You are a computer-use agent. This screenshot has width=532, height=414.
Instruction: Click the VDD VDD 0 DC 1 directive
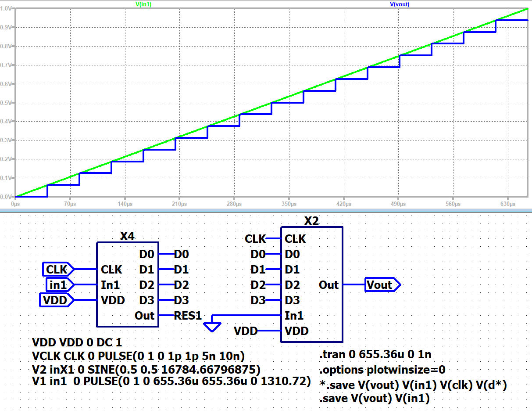click(x=79, y=342)
